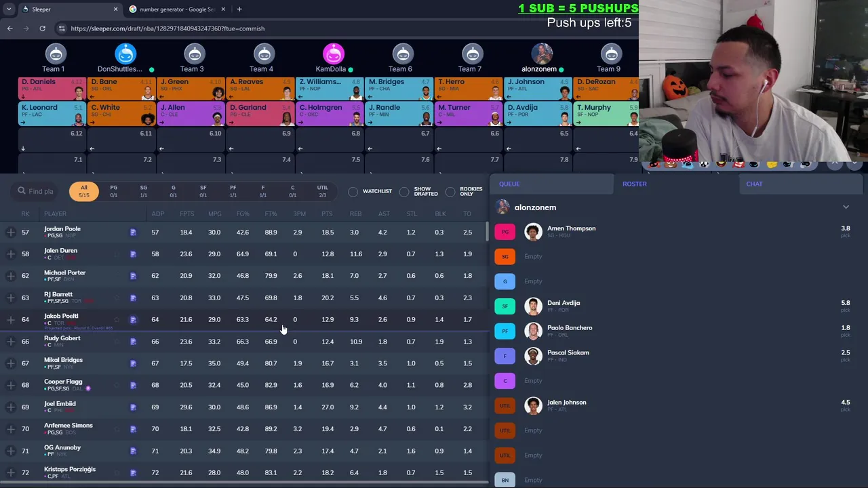Viewport: 868px width, 488px height.
Task: Click the Team 6 robot avatar
Action: 403,54
